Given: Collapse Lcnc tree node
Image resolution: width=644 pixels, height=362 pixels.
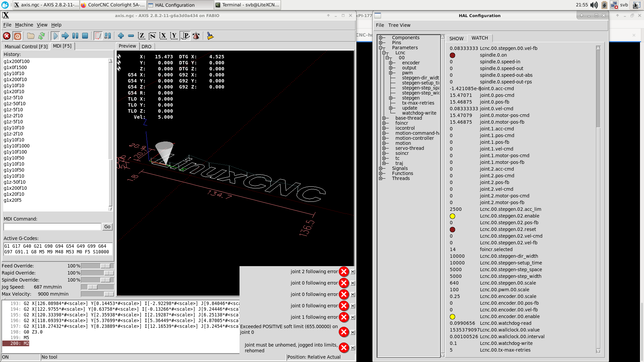Looking at the screenshot, I should coord(384,53).
